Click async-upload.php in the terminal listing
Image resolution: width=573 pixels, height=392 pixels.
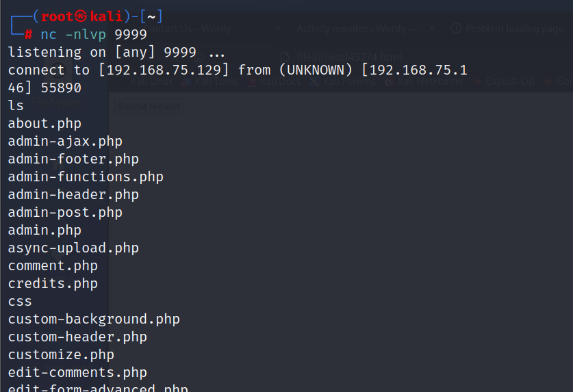coord(73,248)
